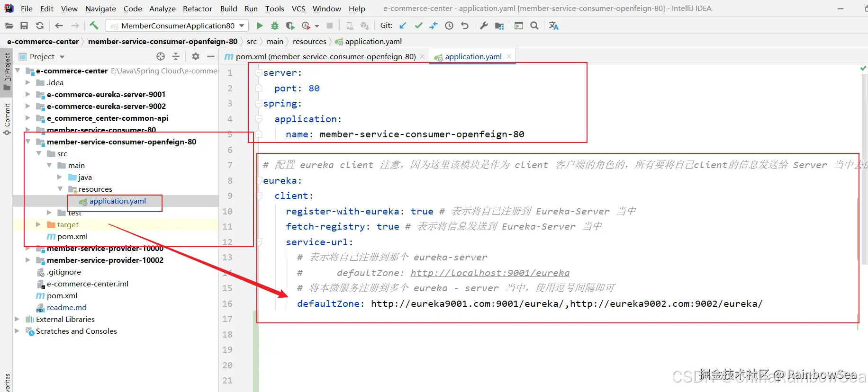Click the Search Everywhere magnifier icon
The image size is (868, 392).
534,26
